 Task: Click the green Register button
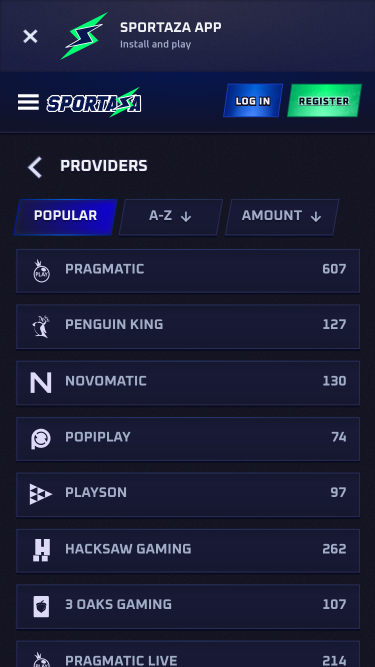pos(324,100)
